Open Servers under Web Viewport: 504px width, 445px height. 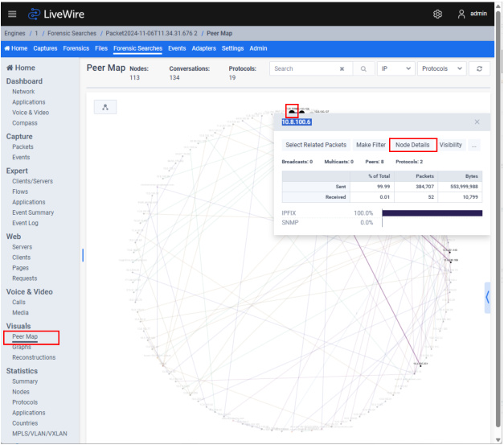22,247
